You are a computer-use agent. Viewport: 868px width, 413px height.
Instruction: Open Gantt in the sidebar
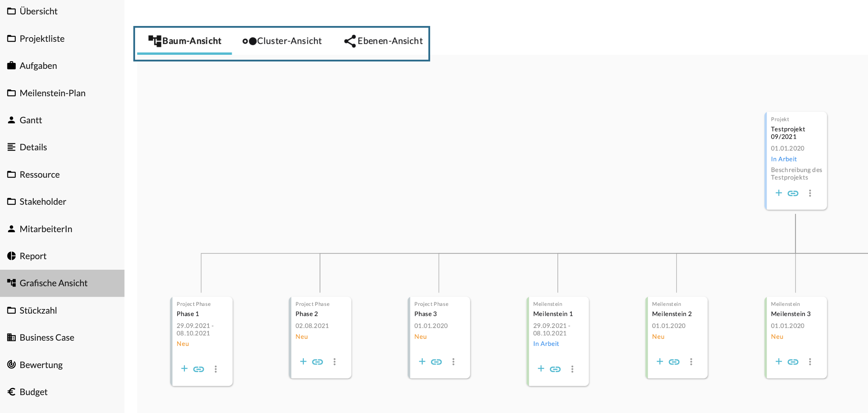pyautogui.click(x=31, y=120)
